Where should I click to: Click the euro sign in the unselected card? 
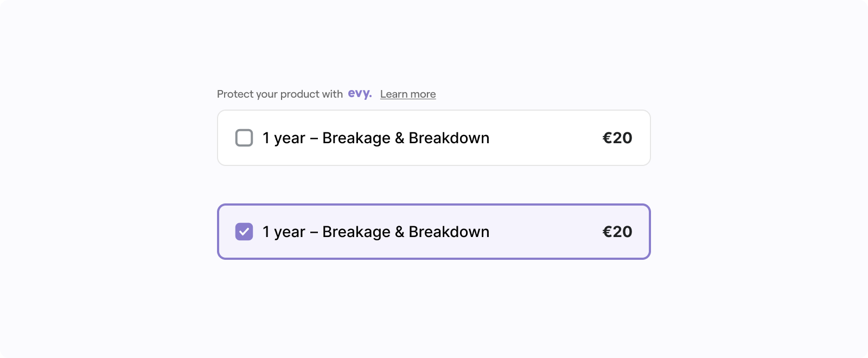[608, 138]
